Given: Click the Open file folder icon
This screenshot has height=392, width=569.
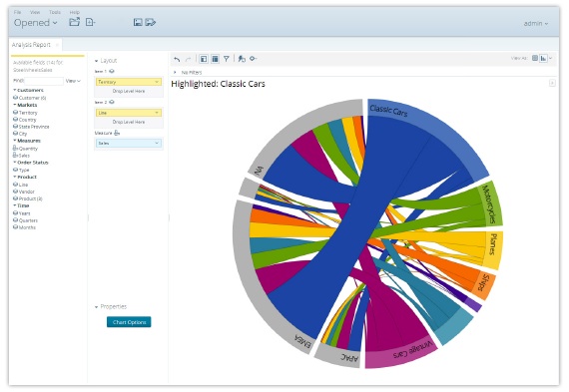Looking at the screenshot, I should [75, 22].
